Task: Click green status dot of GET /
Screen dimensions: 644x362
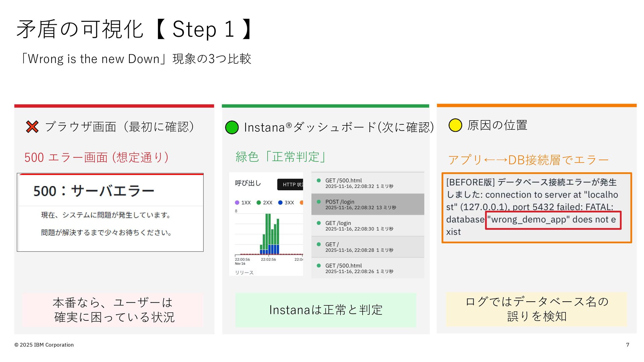Action: coord(319,244)
